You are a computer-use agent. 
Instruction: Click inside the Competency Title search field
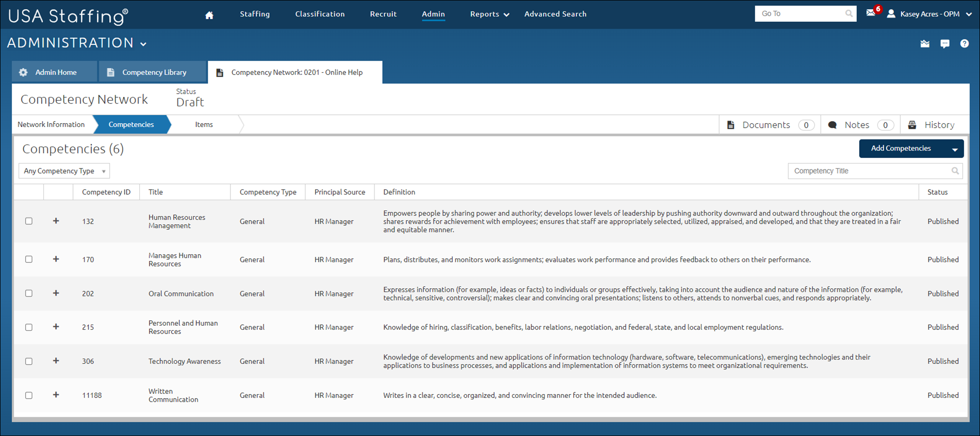[x=863, y=171]
